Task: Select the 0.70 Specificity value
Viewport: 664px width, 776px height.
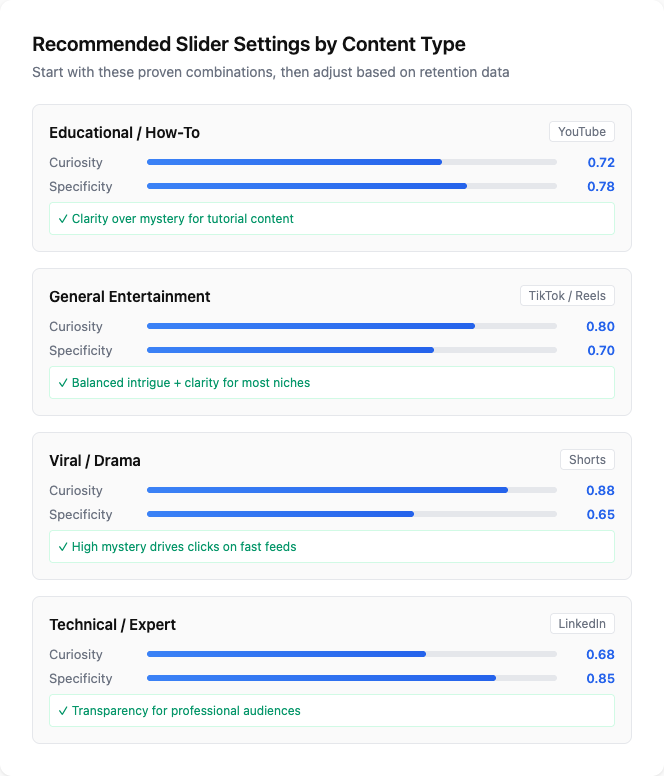Action: click(x=601, y=350)
